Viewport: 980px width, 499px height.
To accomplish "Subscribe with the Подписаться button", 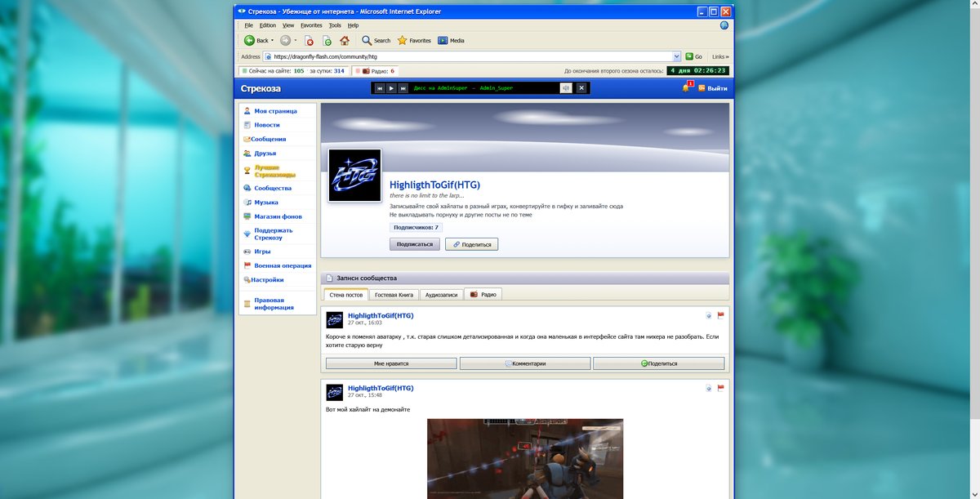I will pos(415,244).
